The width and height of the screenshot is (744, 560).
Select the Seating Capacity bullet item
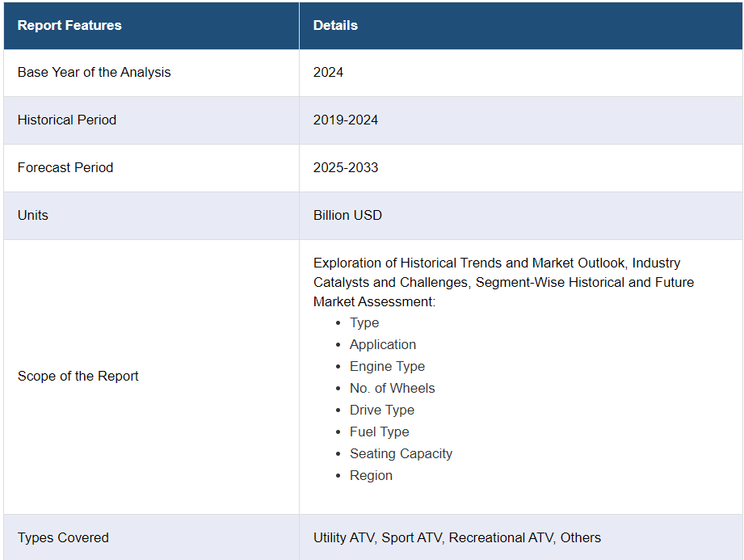tap(401, 454)
